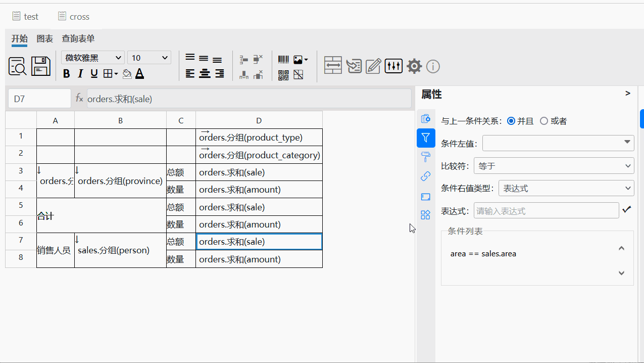Select the 并且 radio button
Screen dimensions: 644x363
[x=511, y=121]
